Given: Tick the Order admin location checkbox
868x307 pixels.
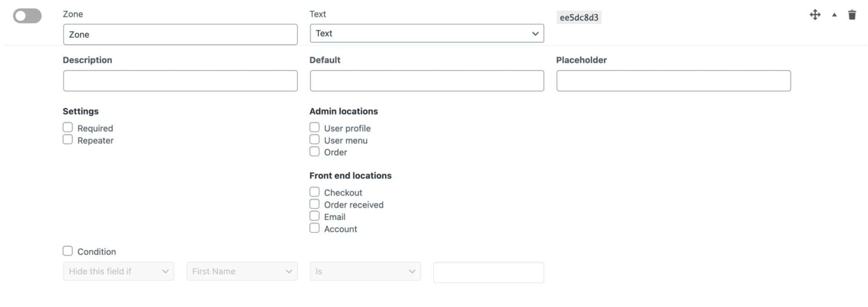Looking at the screenshot, I should click(314, 151).
